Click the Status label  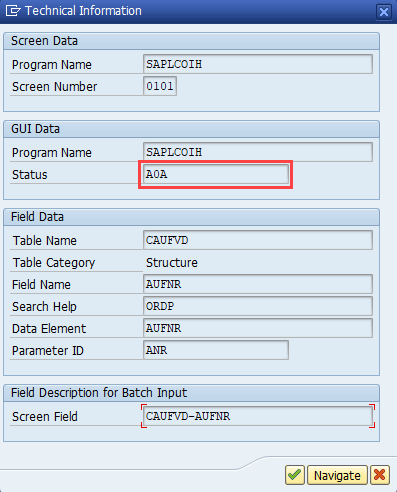click(30, 175)
